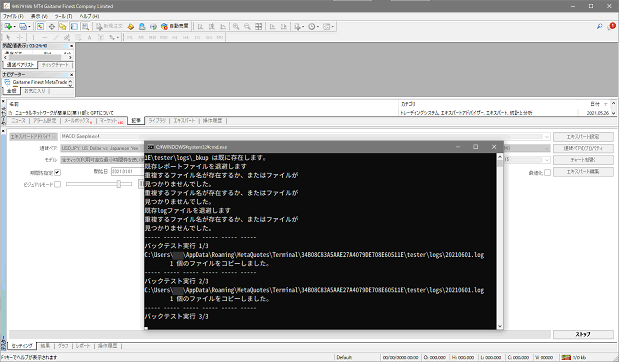This screenshot has height=362, width=619.
Task: Switch to the Market tab
Action: click(x=111, y=121)
